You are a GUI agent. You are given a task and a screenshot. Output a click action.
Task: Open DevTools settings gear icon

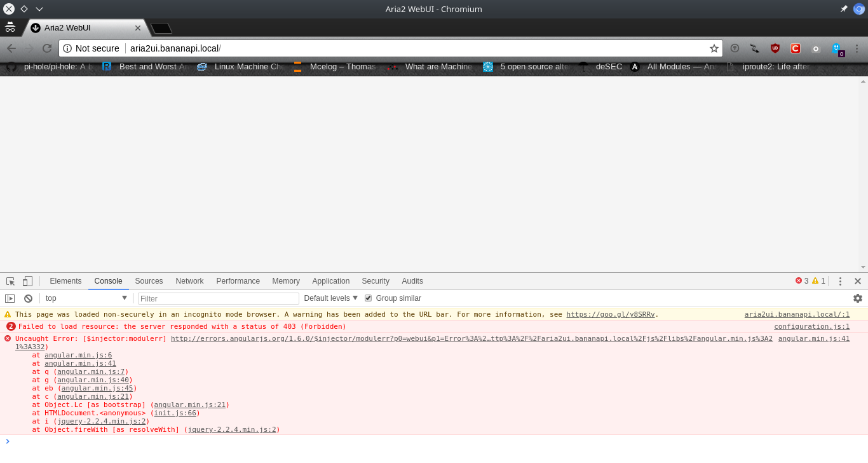tap(858, 298)
